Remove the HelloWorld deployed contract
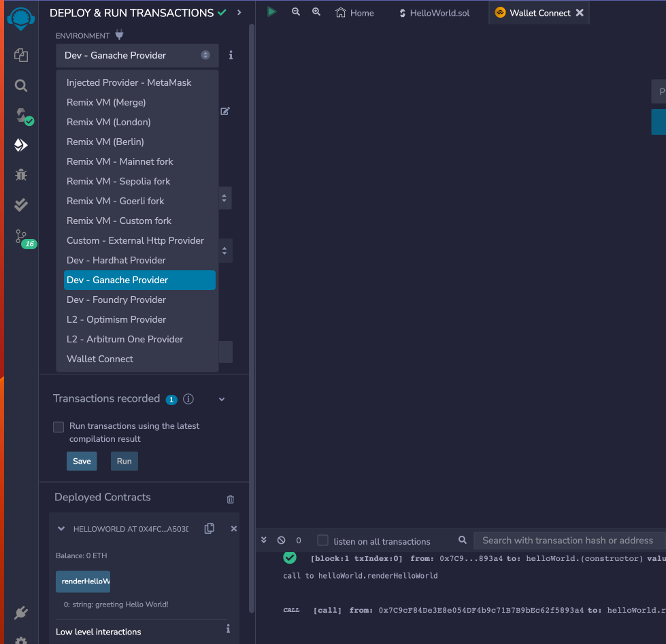Screen dimensions: 666x644 233,528
